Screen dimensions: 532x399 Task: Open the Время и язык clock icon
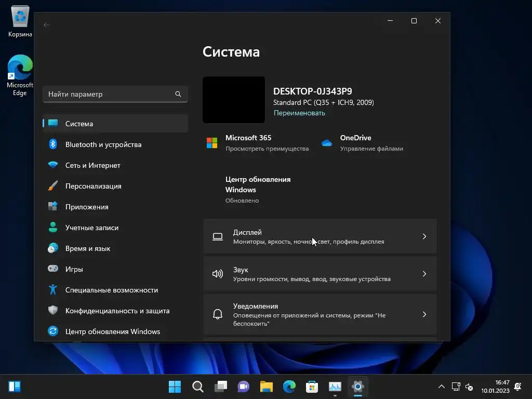[x=53, y=248]
